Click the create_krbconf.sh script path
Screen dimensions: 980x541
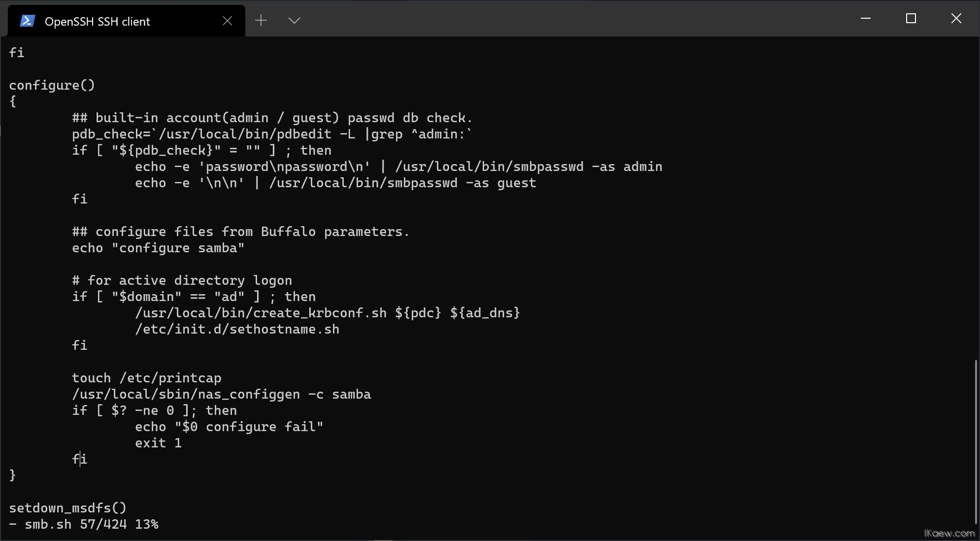click(x=261, y=313)
